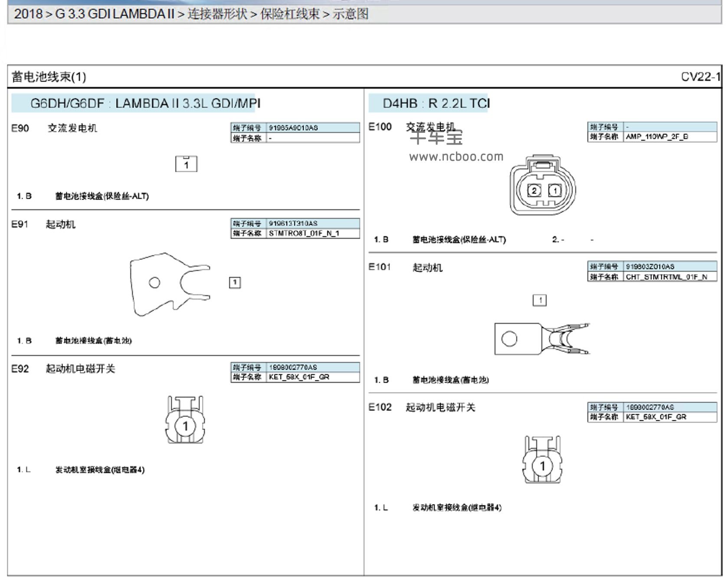Select the CV22-1 page code

[x=701, y=77]
